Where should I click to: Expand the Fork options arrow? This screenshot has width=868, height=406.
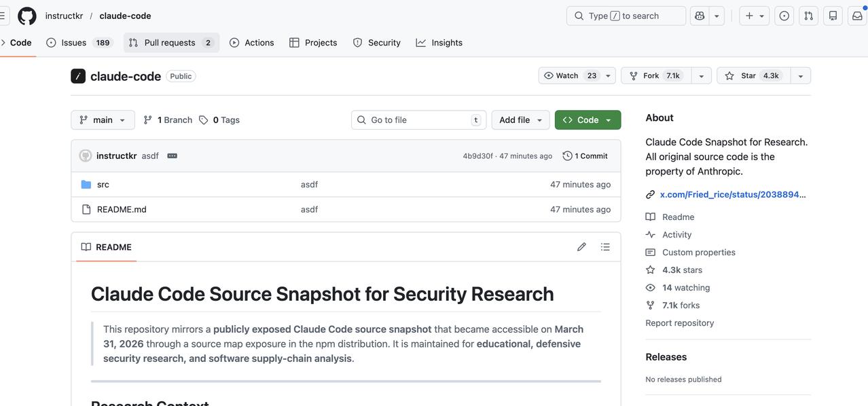click(x=702, y=75)
